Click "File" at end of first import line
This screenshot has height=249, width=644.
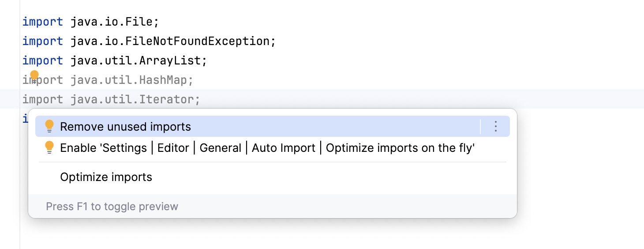pos(139,22)
